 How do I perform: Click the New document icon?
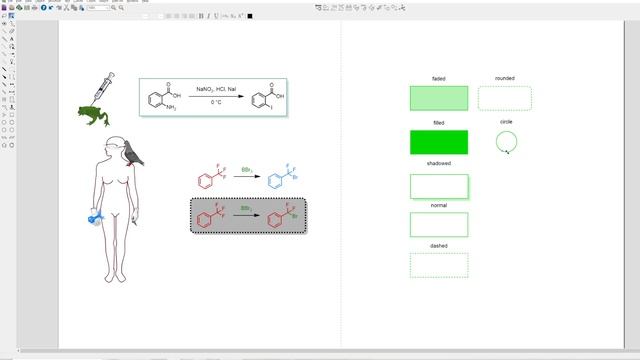pos(4,8)
